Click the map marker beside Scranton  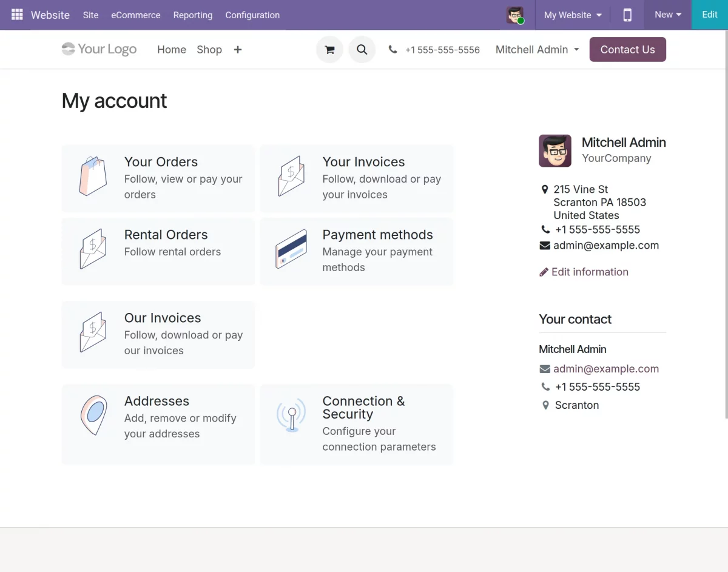pyautogui.click(x=545, y=405)
